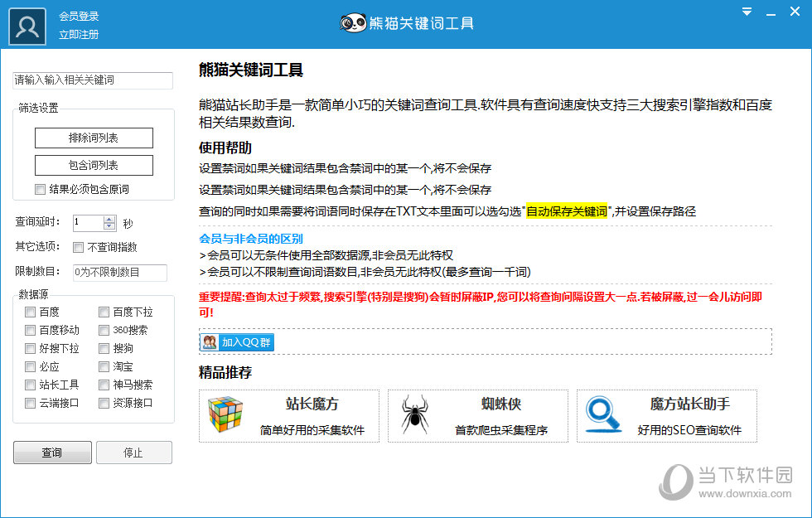Click the keyword input field at top left
The image size is (812, 518).
92,80
